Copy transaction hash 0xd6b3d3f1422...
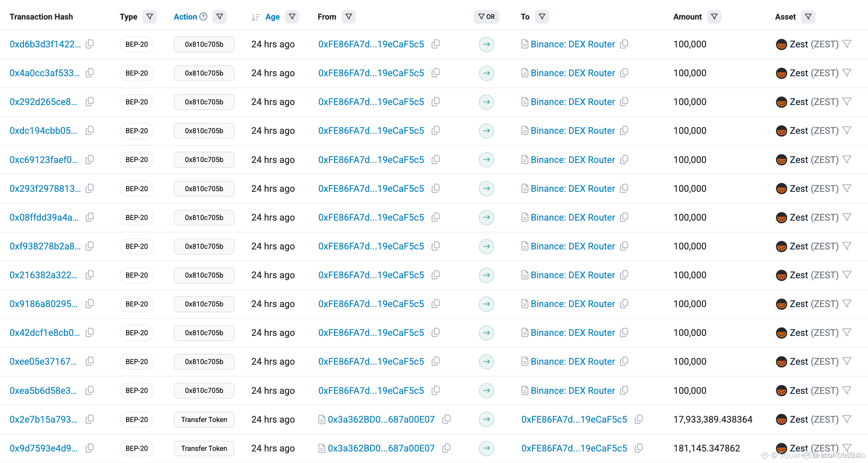 [90, 44]
